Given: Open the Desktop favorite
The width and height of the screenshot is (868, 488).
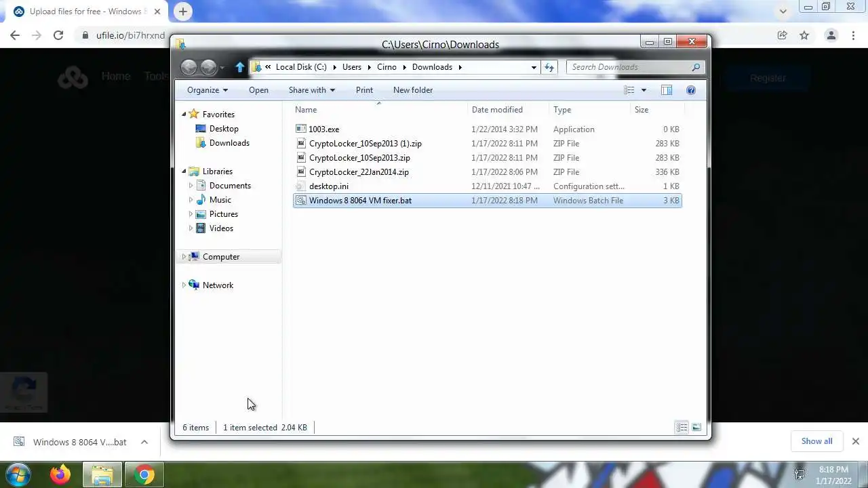Looking at the screenshot, I should click(x=223, y=129).
